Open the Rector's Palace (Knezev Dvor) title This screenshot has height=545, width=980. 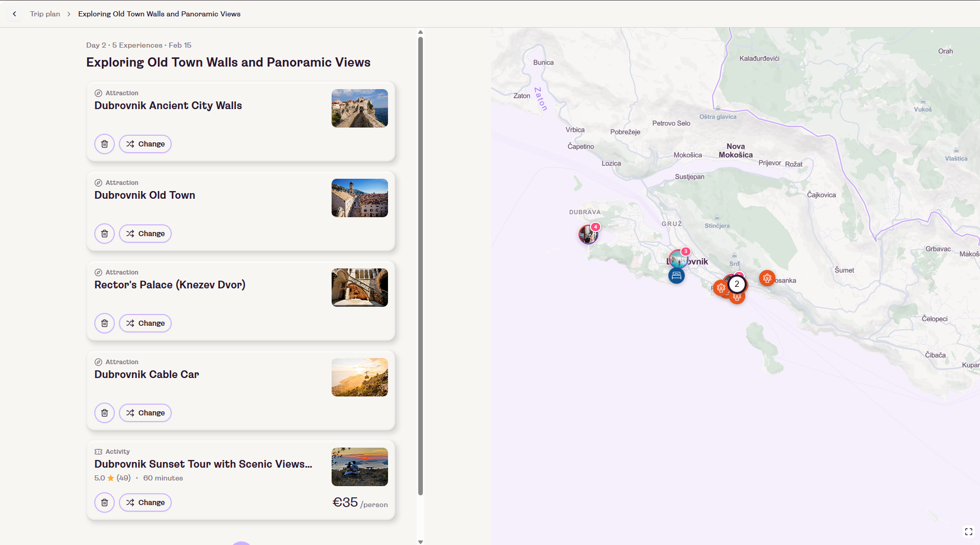[170, 285]
